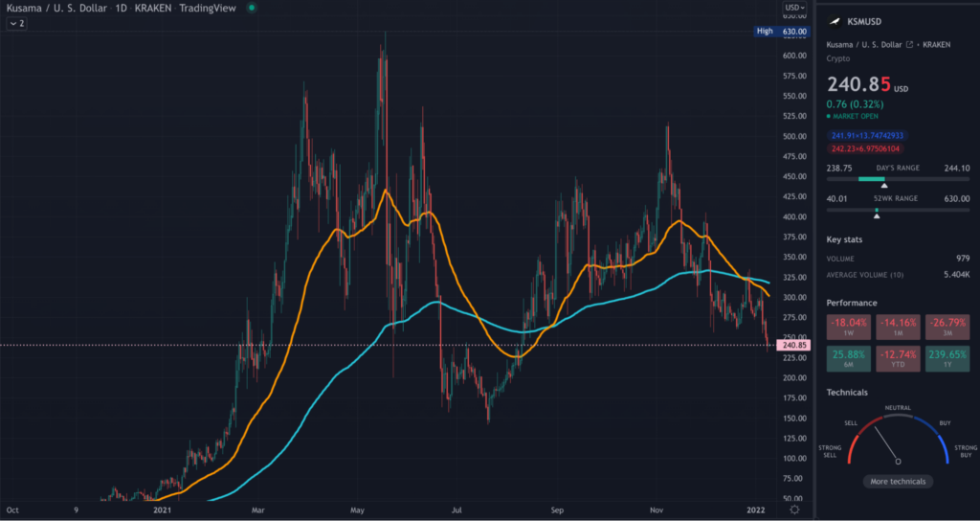Click the 52WK Range slider bar
This screenshot has width=980, height=521.
click(x=898, y=210)
